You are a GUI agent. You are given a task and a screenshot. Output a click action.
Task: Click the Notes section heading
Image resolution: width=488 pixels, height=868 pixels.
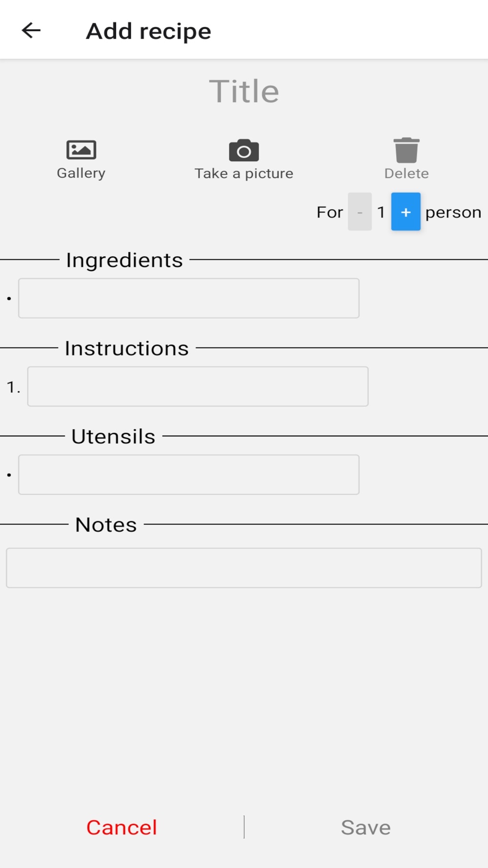[x=106, y=525]
